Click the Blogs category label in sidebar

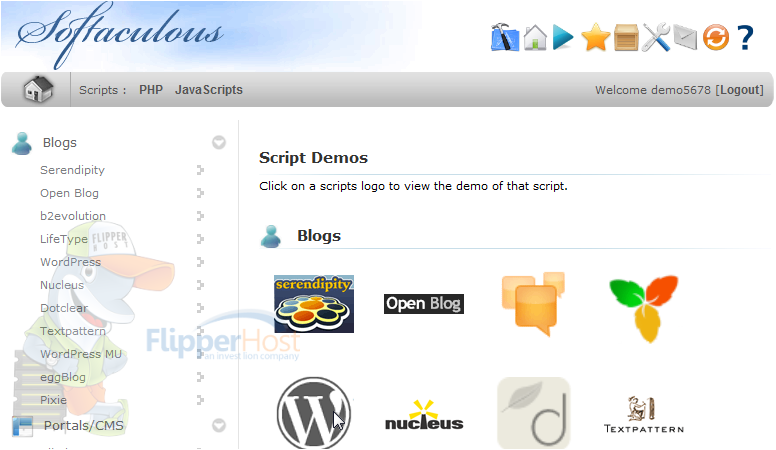click(x=59, y=143)
